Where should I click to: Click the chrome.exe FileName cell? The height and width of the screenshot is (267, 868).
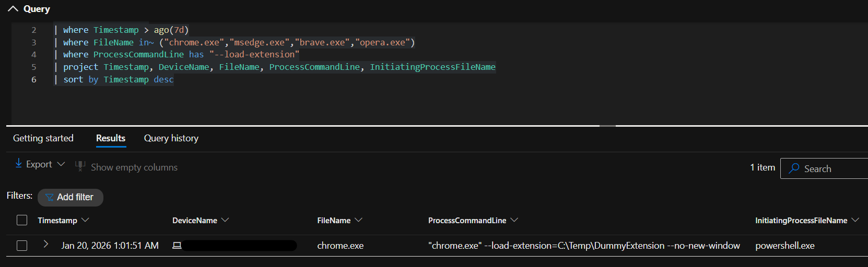tap(341, 246)
